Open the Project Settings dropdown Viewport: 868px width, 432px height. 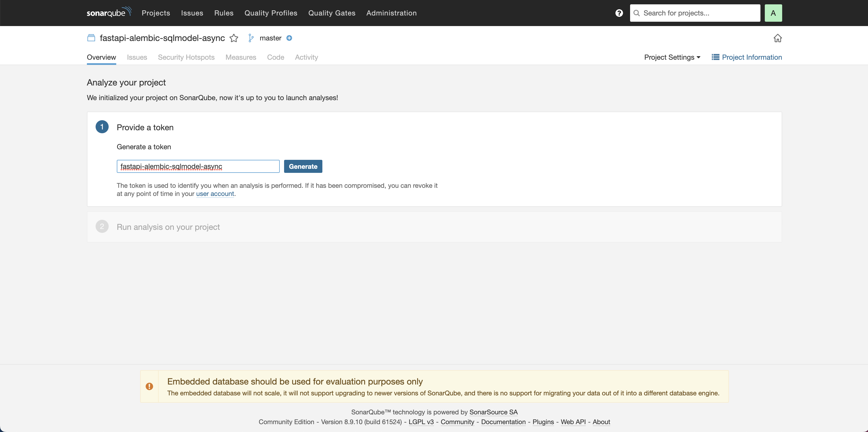(x=672, y=57)
